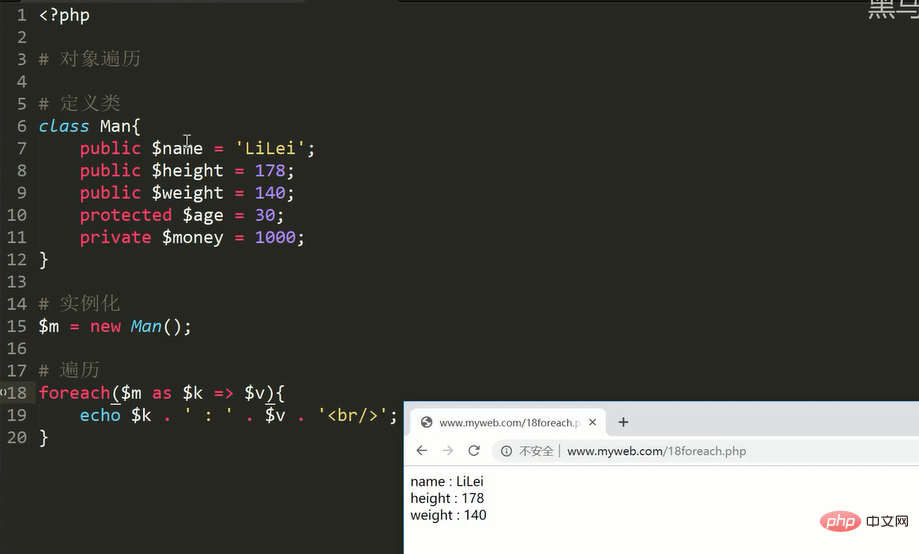Image resolution: width=919 pixels, height=554 pixels.
Task: Click the 'name : LiLei' output line
Action: click(447, 481)
